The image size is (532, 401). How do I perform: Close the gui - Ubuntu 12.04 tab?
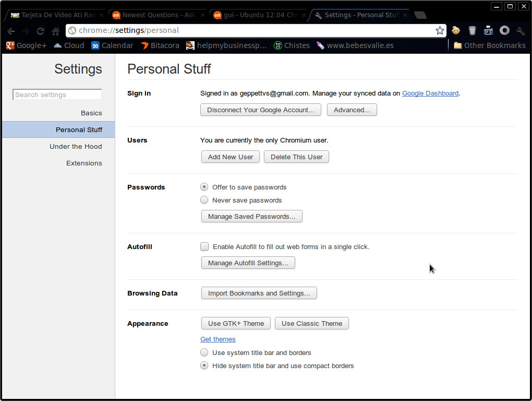[x=304, y=15]
